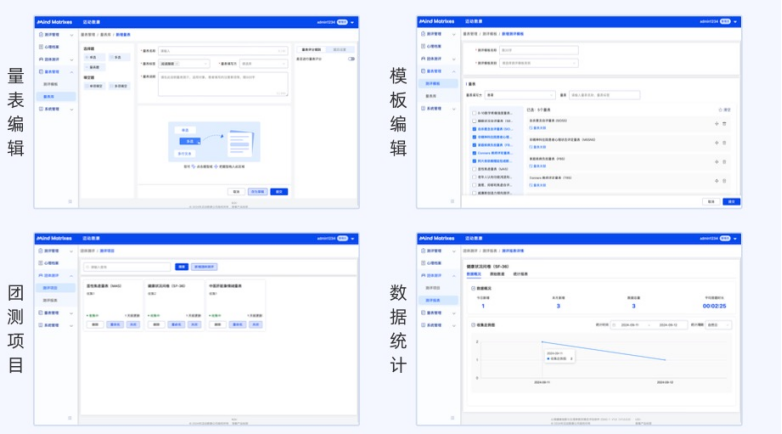The height and width of the screenshot is (434, 782).
Task: Click the 心理档案 sidebar icon in the 模板编辑 screenshot
Action: (423, 46)
